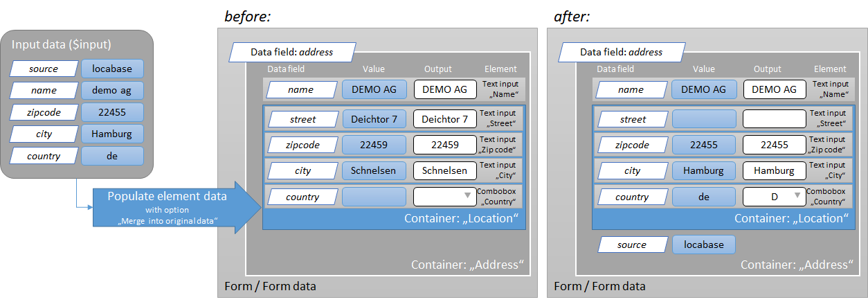Select 'Hamburg' value in Input data box

point(113,134)
